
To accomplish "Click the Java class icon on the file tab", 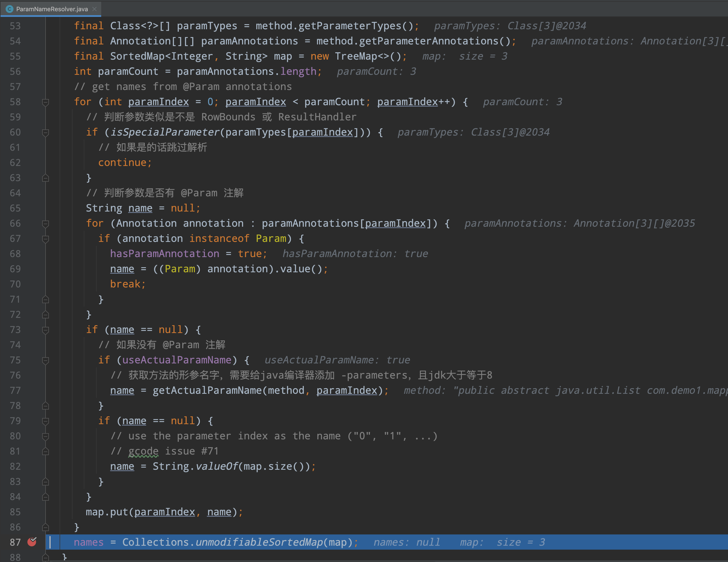I will point(9,9).
